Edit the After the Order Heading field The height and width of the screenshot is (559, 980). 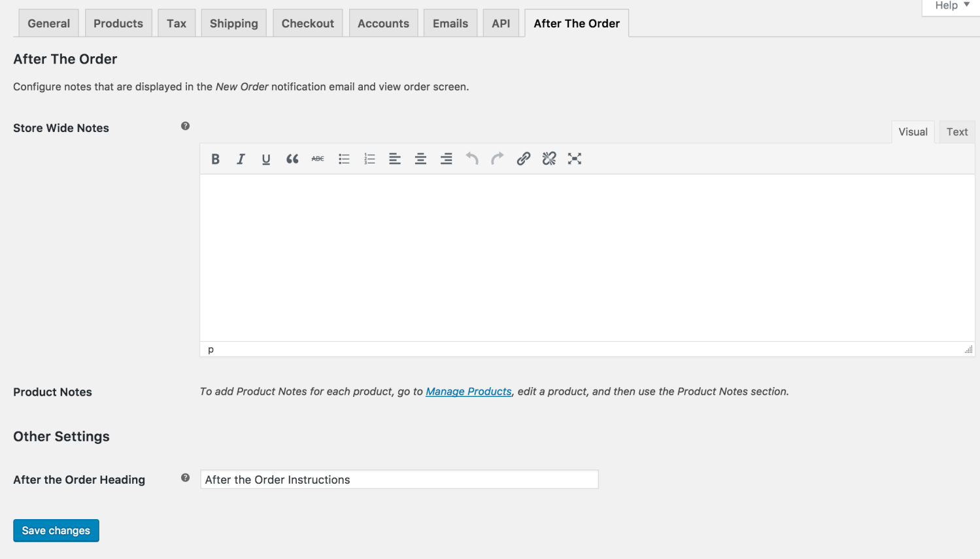click(x=399, y=479)
